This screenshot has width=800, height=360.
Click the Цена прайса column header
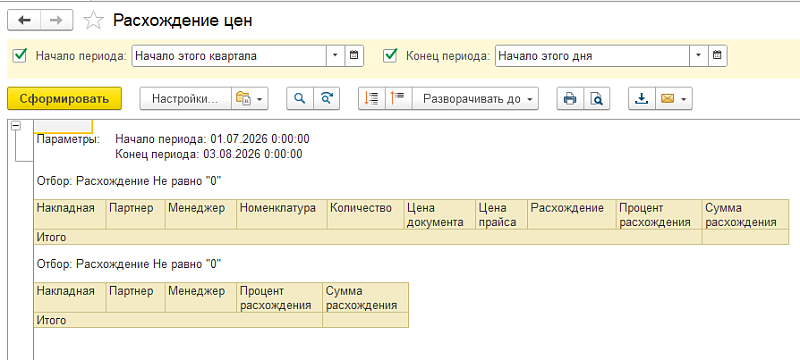pyautogui.click(x=502, y=215)
